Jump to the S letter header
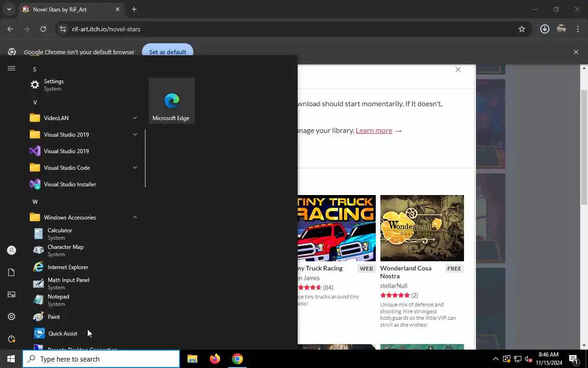This screenshot has height=368, width=588. click(x=34, y=69)
